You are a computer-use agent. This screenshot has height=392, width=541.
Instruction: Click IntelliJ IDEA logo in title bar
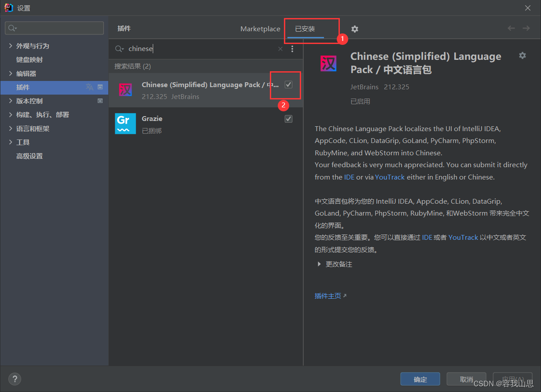[8, 7]
